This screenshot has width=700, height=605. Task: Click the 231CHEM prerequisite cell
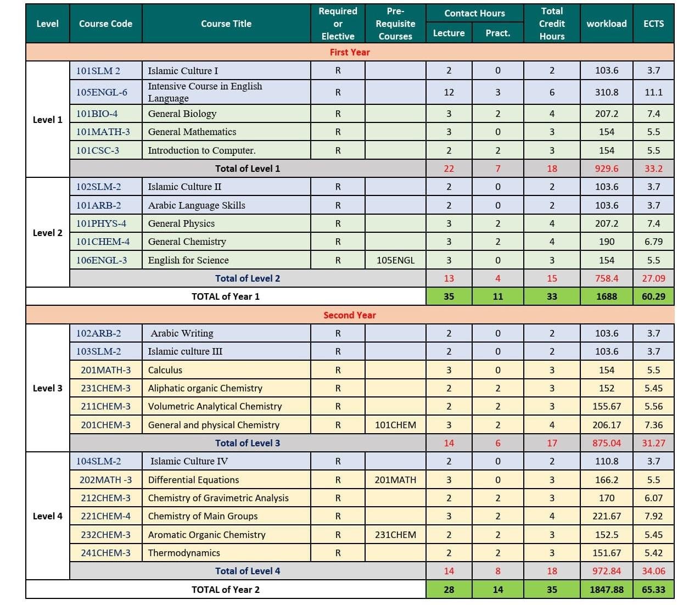click(x=395, y=535)
